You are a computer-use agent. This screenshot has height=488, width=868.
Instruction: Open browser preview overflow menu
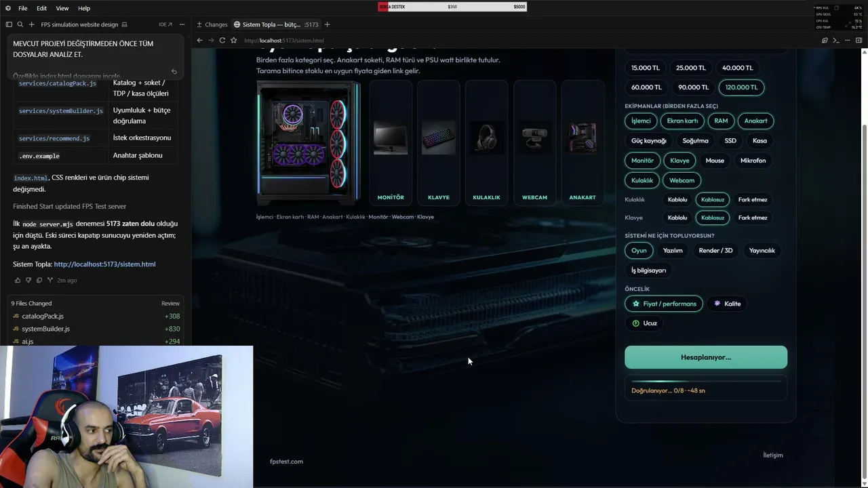point(847,41)
